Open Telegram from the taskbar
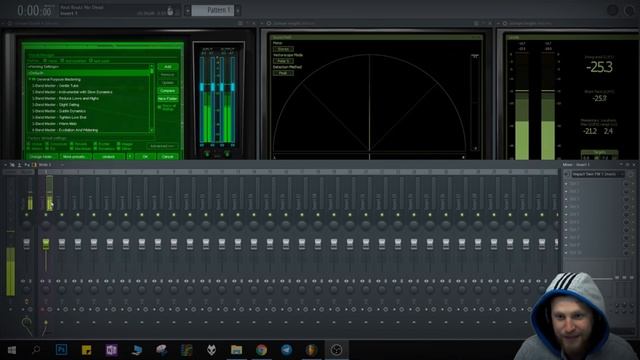Image resolution: width=640 pixels, height=360 pixels. [x=287, y=350]
